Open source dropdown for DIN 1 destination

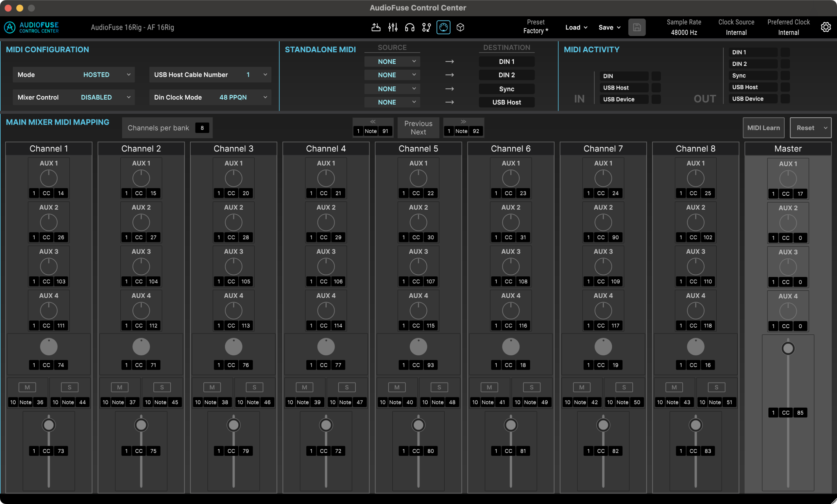coord(392,61)
